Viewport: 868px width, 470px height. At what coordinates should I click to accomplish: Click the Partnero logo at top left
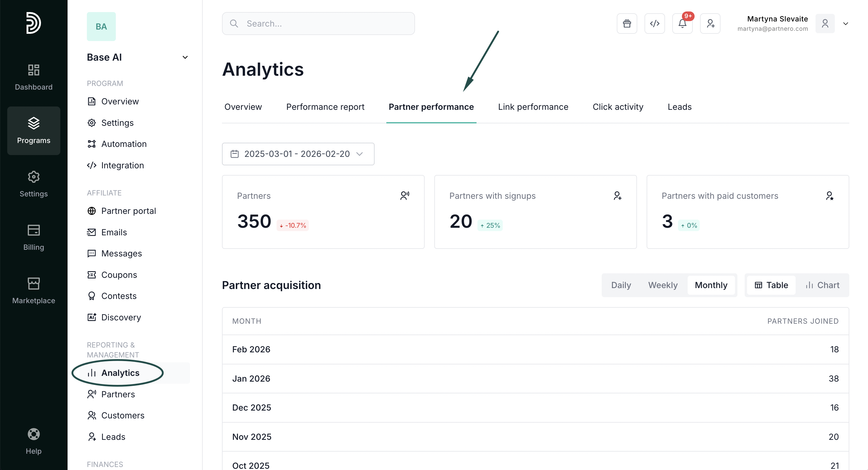click(x=34, y=23)
